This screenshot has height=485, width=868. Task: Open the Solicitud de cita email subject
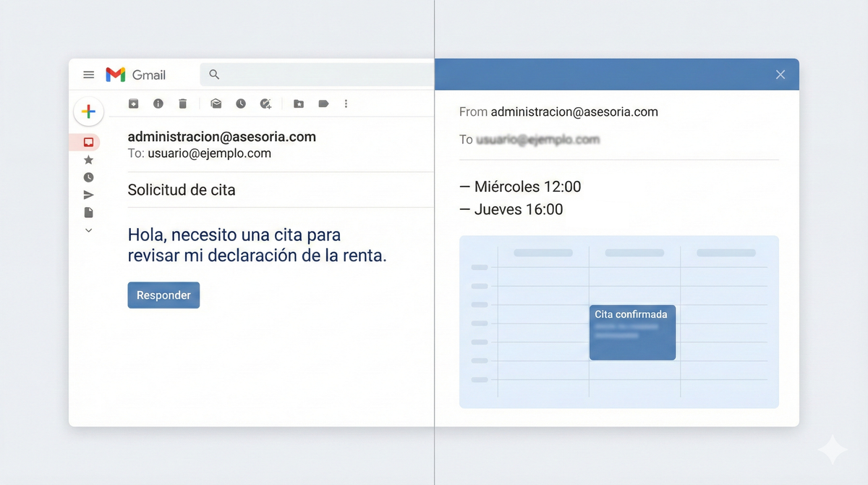click(x=181, y=190)
